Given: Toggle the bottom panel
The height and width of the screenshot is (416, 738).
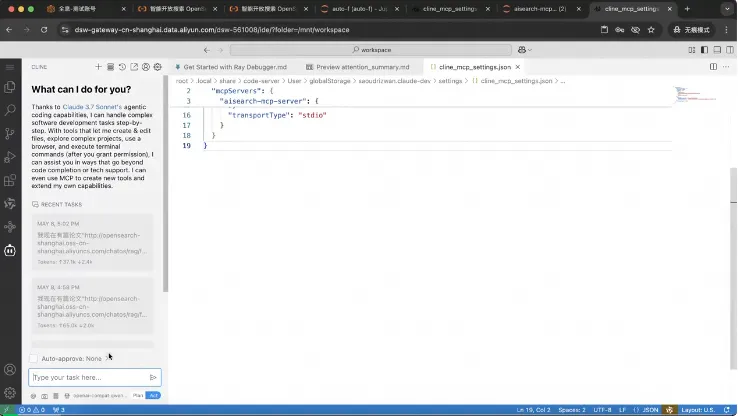Looking at the screenshot, I should (x=717, y=50).
